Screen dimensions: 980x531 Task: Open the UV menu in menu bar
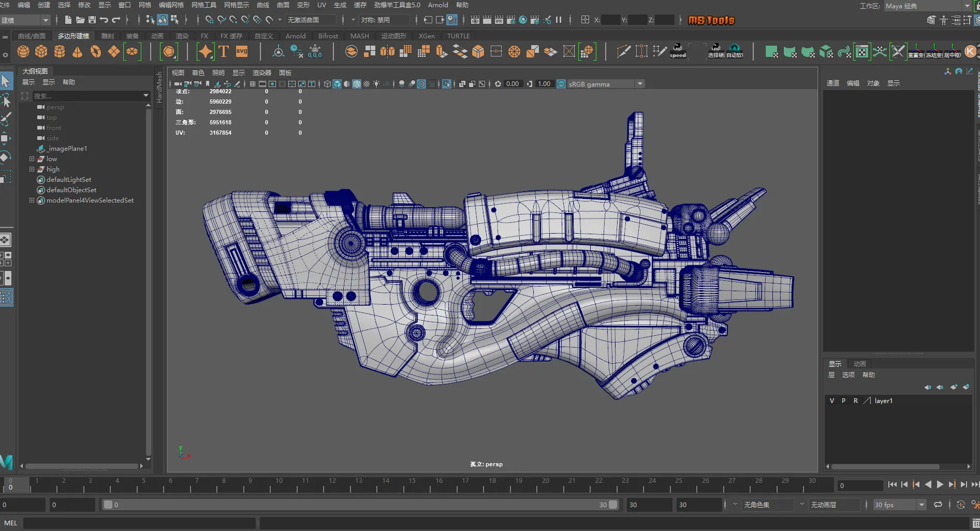tap(321, 5)
